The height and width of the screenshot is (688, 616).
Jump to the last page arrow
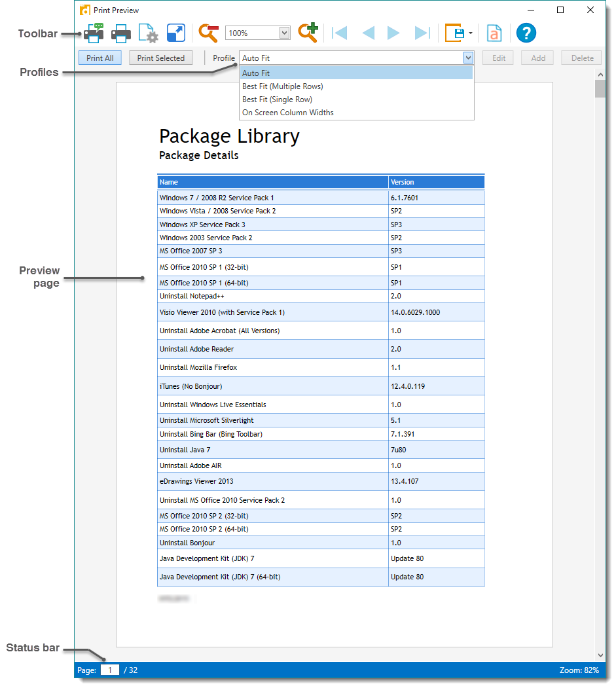click(x=422, y=33)
